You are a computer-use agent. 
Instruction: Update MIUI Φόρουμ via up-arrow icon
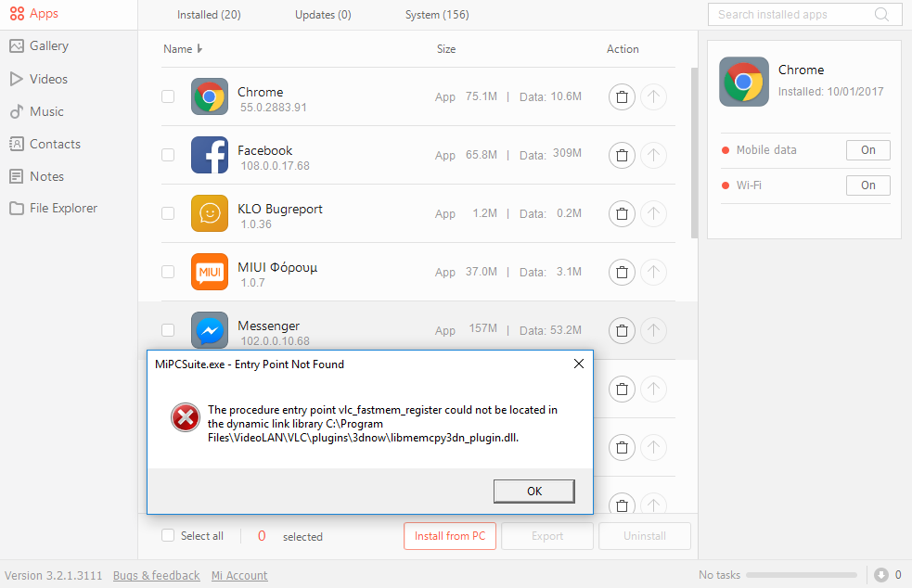coord(654,272)
